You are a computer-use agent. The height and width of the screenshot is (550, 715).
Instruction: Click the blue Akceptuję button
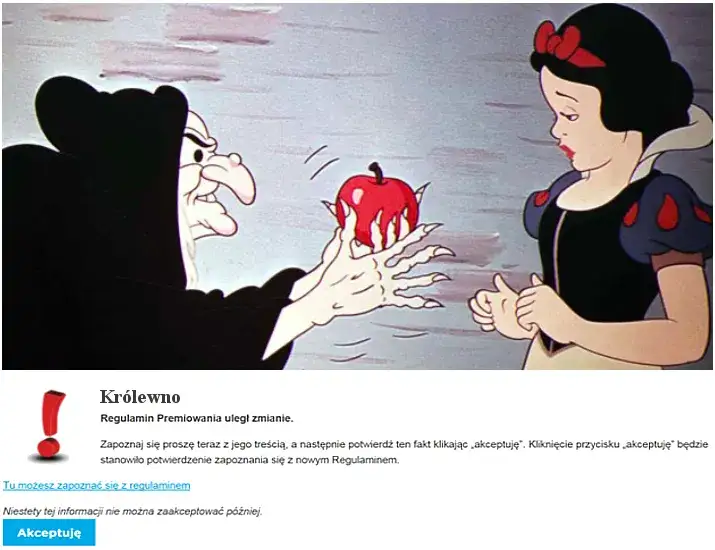pyautogui.click(x=49, y=532)
